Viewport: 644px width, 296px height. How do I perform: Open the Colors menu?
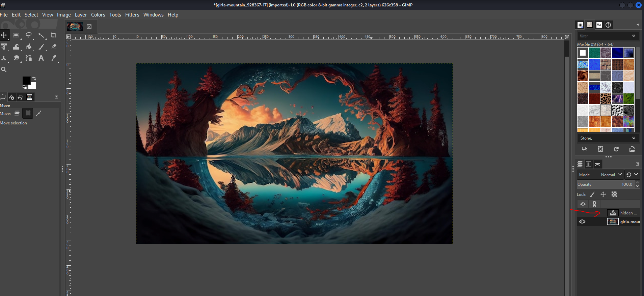98,15
